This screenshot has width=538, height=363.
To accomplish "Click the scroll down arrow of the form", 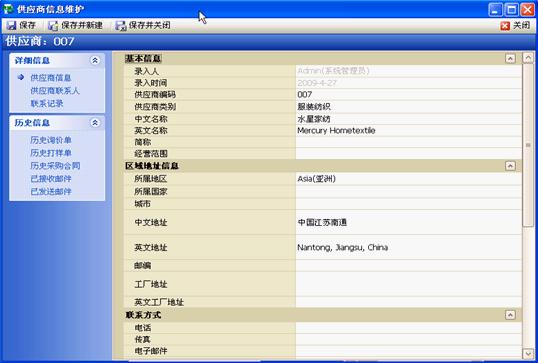I will point(528,353).
